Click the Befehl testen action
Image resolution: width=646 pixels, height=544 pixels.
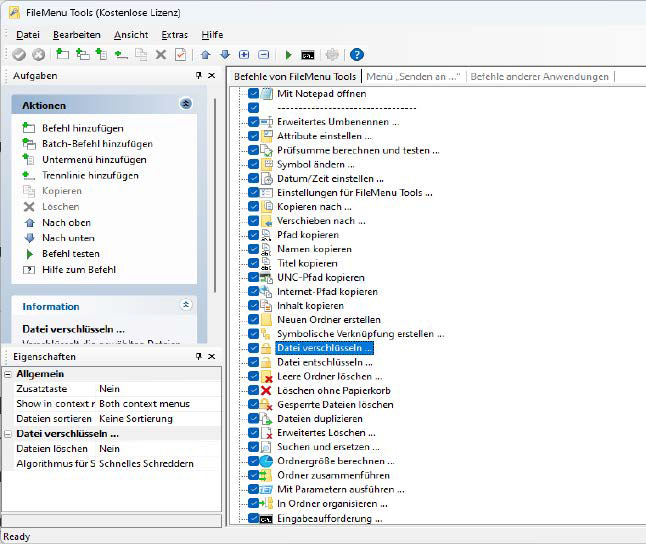click(71, 254)
